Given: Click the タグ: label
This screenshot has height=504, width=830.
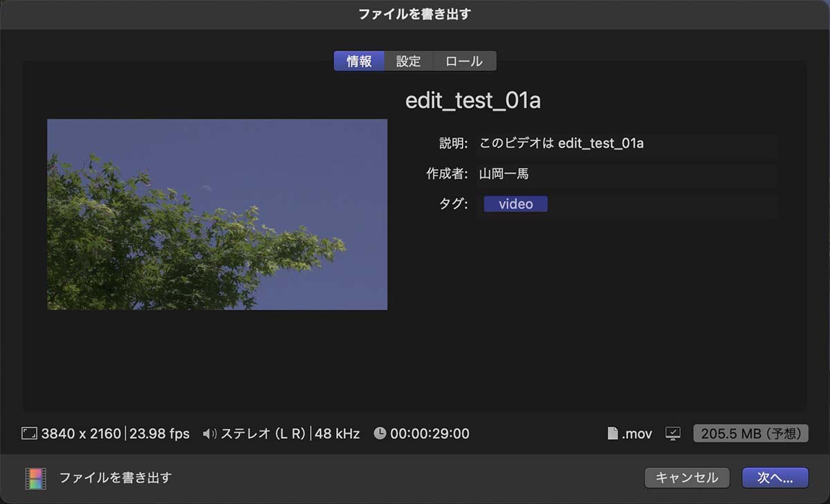Looking at the screenshot, I should pos(454,204).
